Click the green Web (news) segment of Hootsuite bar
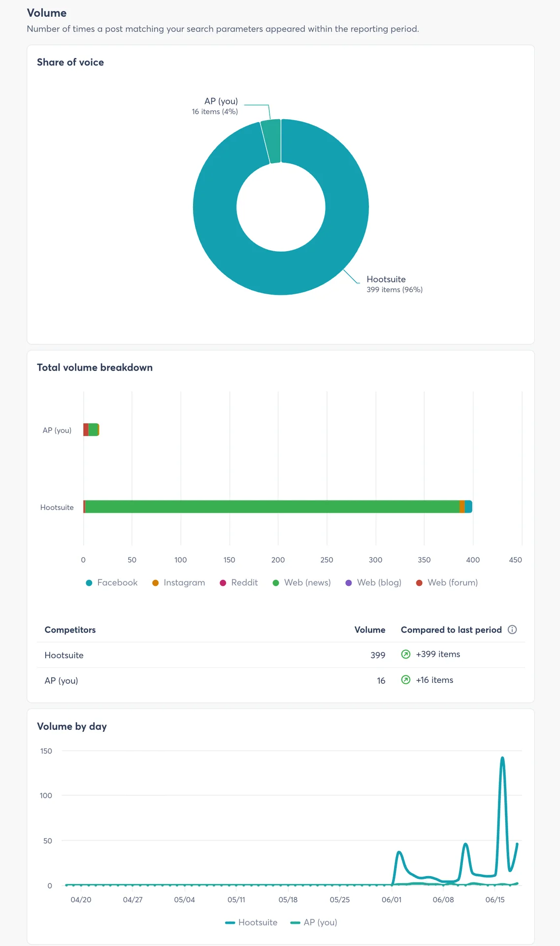560x946 pixels. coord(272,507)
